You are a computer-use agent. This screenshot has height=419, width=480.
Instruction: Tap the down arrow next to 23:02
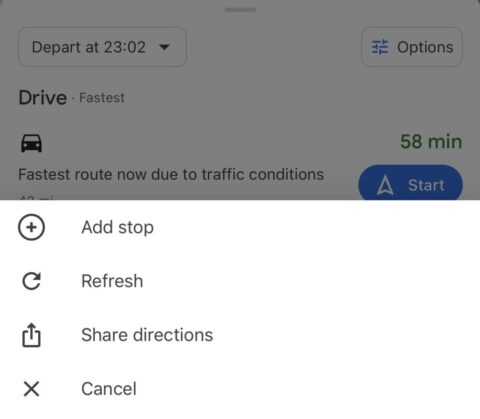coord(164,47)
